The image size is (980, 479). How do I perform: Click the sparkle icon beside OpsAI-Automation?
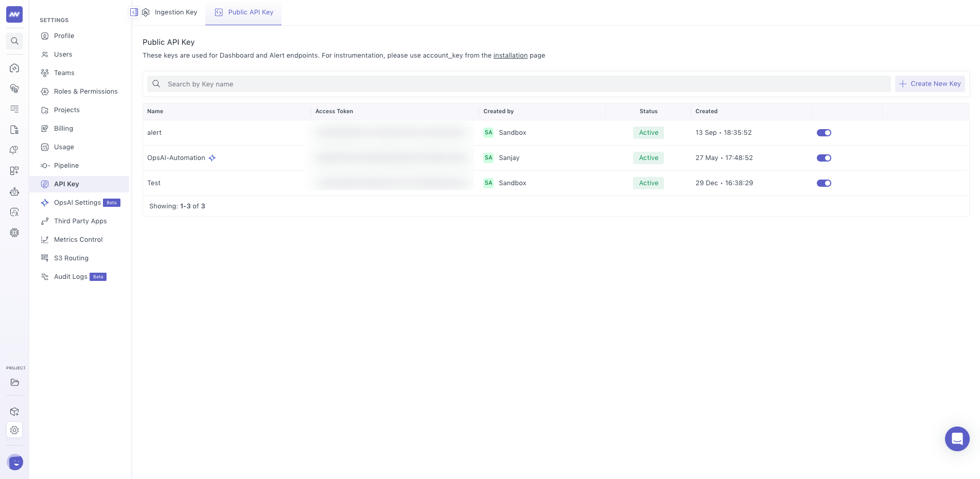point(212,158)
